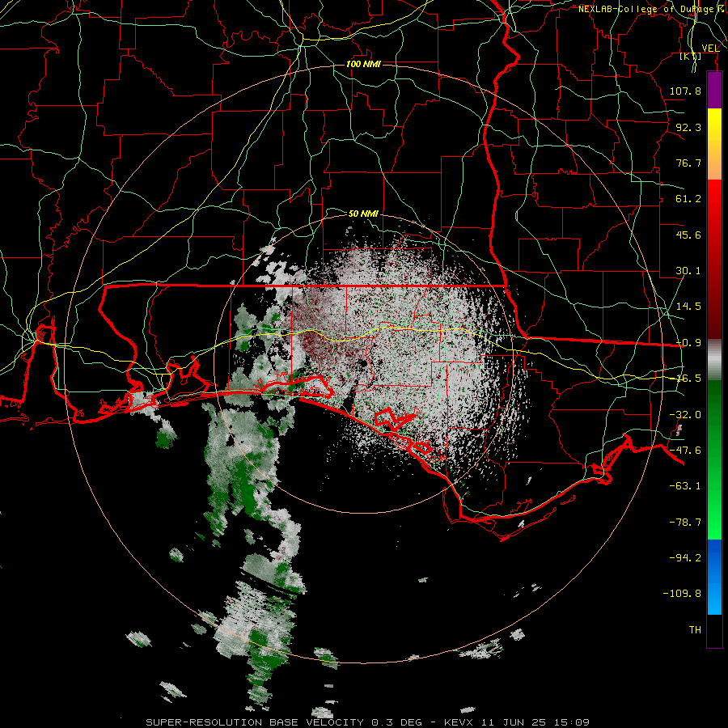Pick the green segment of velocity scale

tap(714, 459)
